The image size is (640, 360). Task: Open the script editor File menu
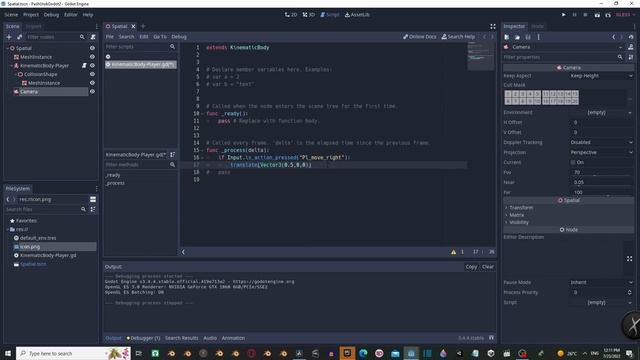(109, 37)
